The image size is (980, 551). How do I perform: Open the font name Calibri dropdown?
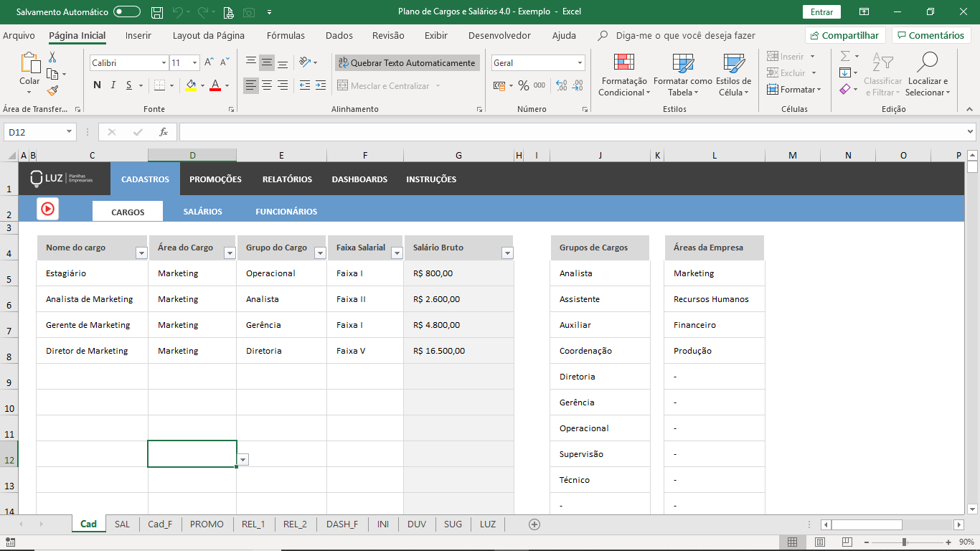[164, 63]
